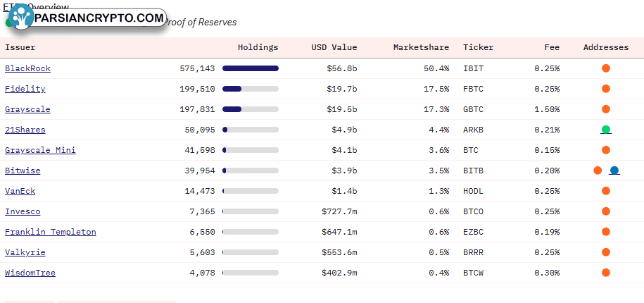Select the BITB ticker cell
The width and height of the screenshot is (644, 303).
473,171
